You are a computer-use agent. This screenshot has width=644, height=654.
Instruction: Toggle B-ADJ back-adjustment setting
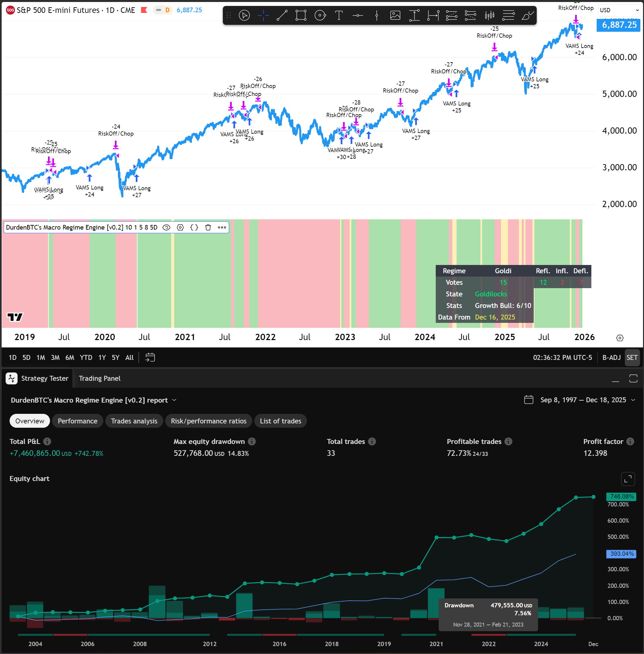pyautogui.click(x=611, y=357)
